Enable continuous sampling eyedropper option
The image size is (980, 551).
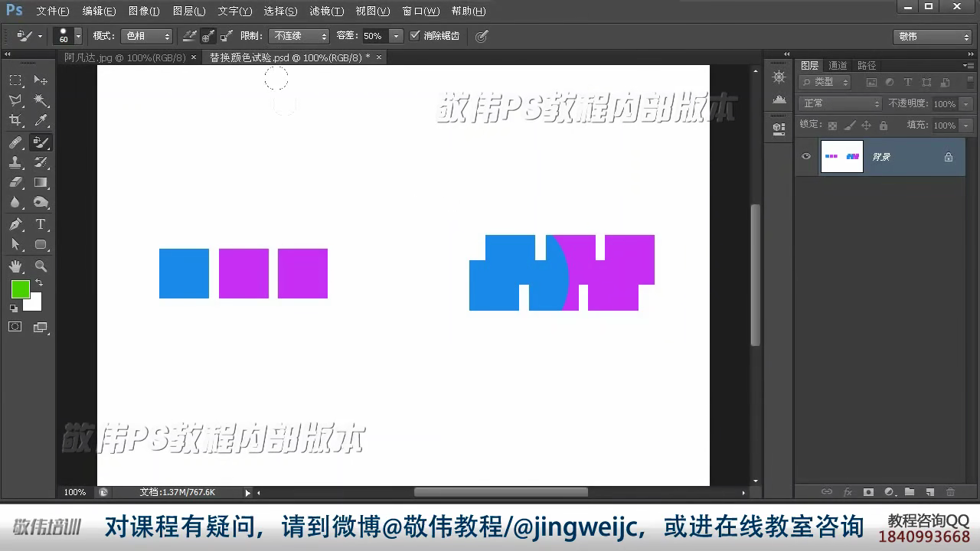(190, 36)
